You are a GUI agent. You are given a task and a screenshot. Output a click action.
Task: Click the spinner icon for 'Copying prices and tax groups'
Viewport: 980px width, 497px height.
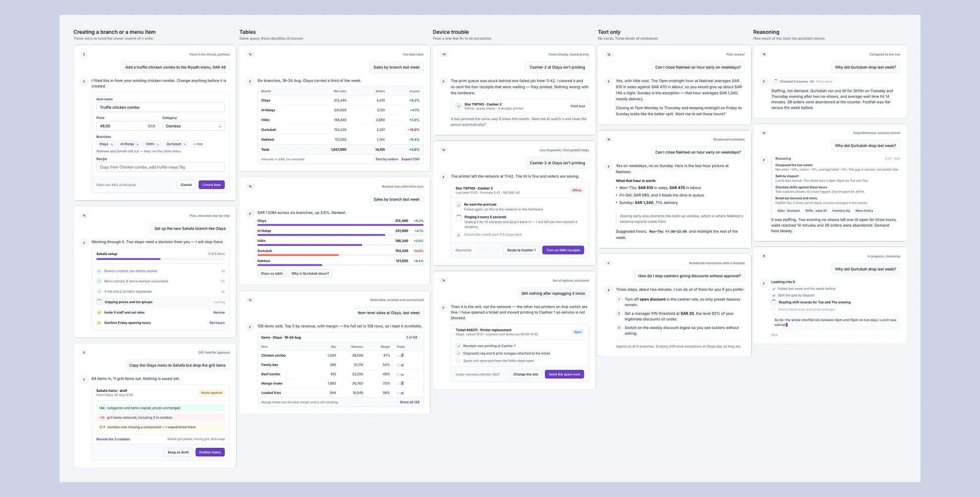point(99,302)
